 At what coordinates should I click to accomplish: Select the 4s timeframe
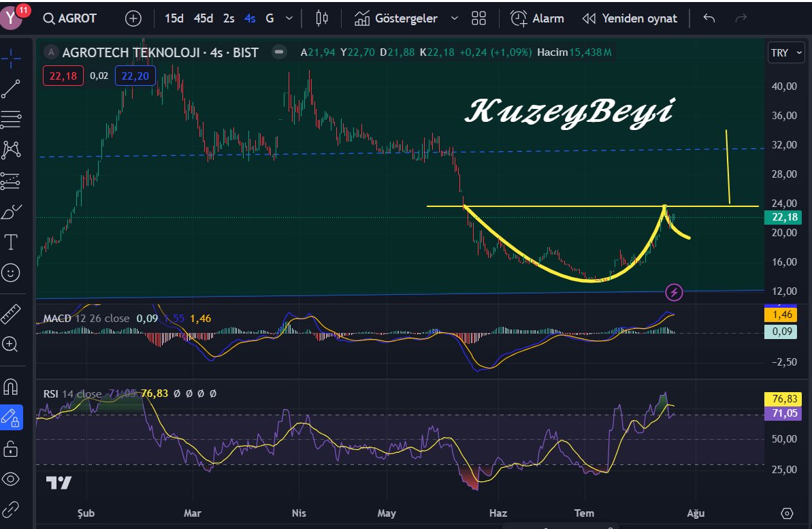pos(250,18)
